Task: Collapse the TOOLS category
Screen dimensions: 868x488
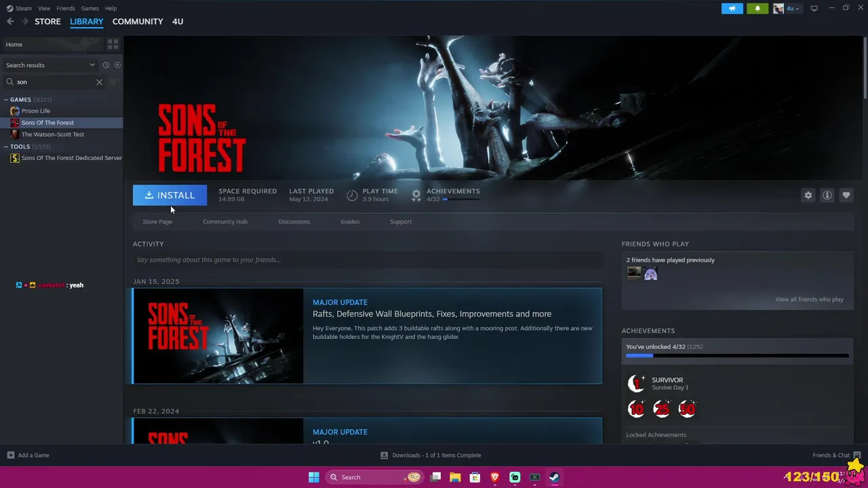Action: click(x=6, y=146)
